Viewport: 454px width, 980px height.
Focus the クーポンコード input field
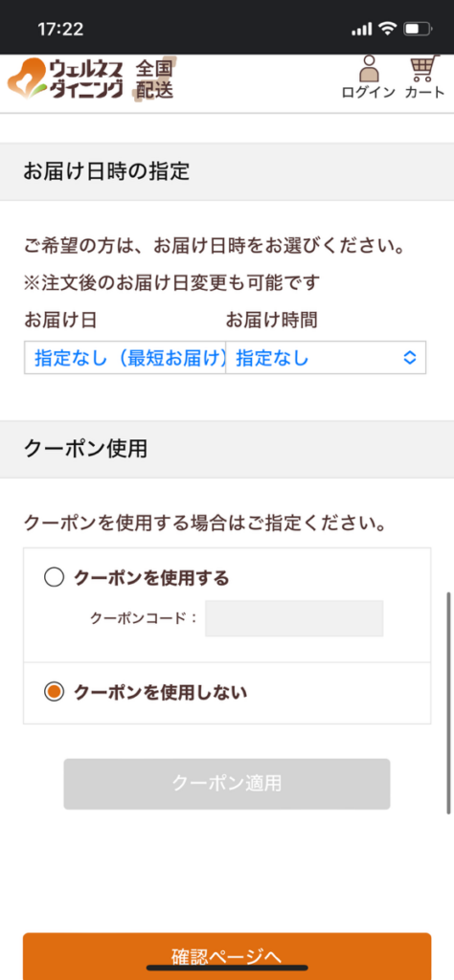[294, 618]
